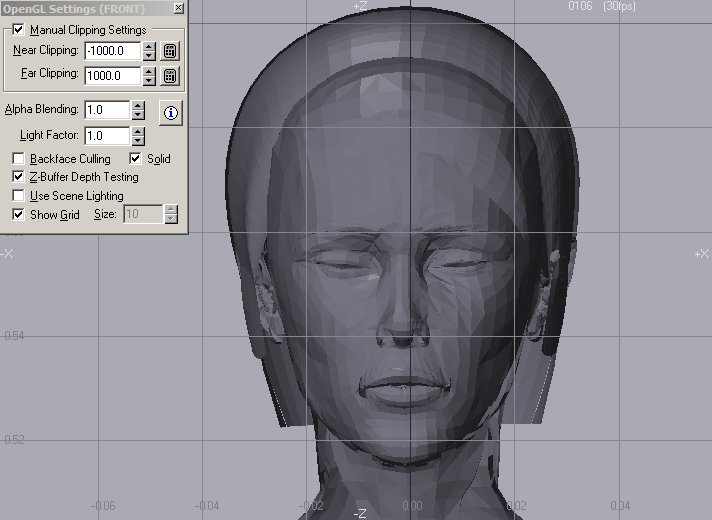
Task: Disable Manual Clipping Settings checkbox
Action: [18, 30]
